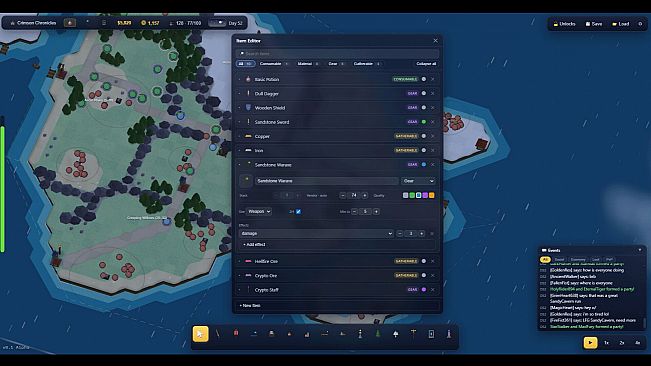The height and width of the screenshot is (366, 651).
Task: Select the diagonal wand tool in toolbar
Action: click(x=218, y=334)
